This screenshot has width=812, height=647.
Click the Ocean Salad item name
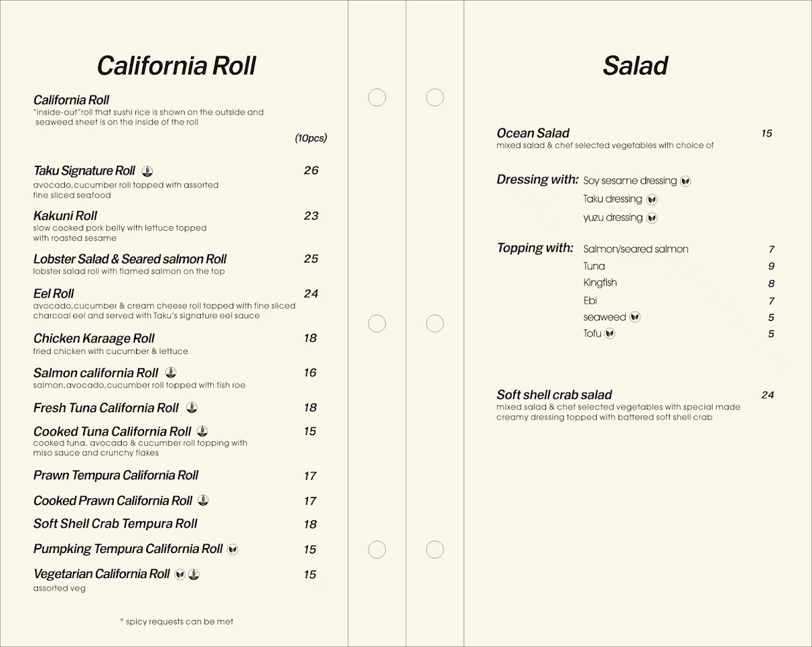click(x=533, y=133)
